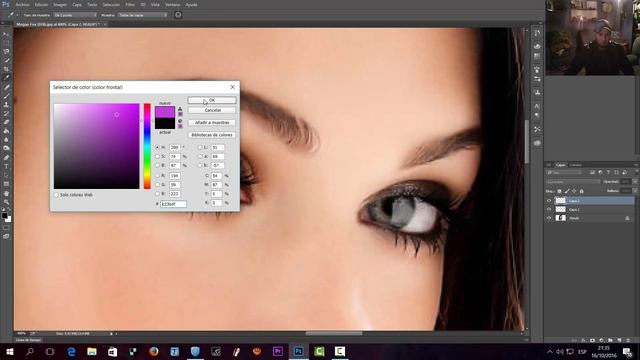Enable 'Solo colores Web' checkbox
The width and height of the screenshot is (640, 360).
(x=56, y=195)
